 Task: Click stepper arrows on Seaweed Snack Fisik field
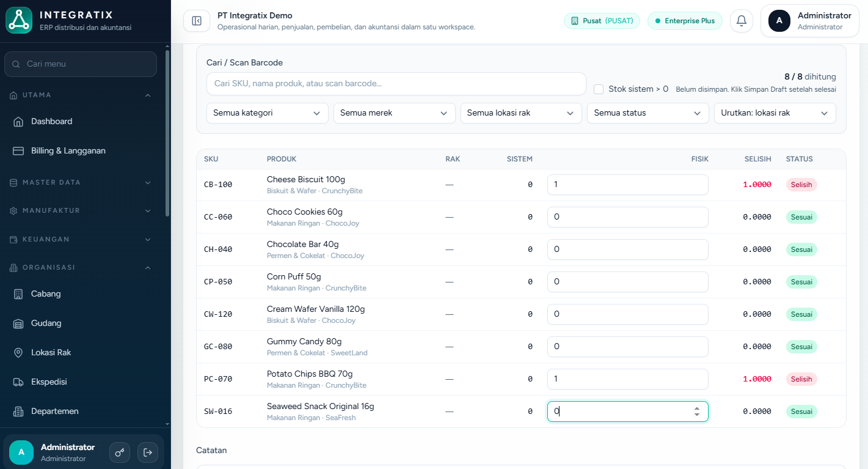point(697,412)
